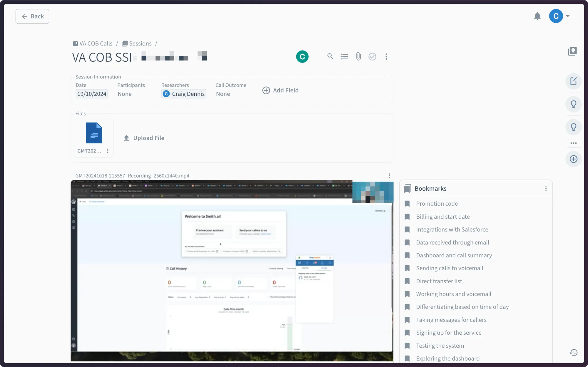Open the GMT202... document file thumbnail
This screenshot has width=588, height=367.
click(94, 133)
